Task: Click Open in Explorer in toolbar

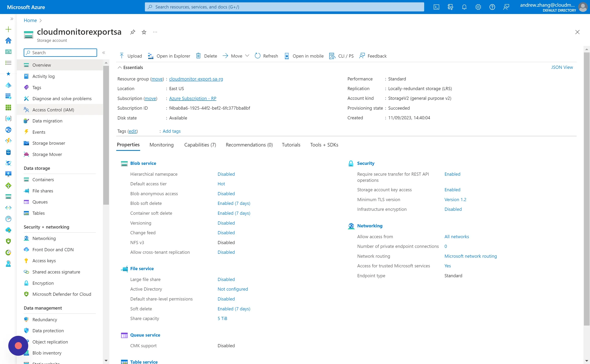Action: (x=169, y=56)
